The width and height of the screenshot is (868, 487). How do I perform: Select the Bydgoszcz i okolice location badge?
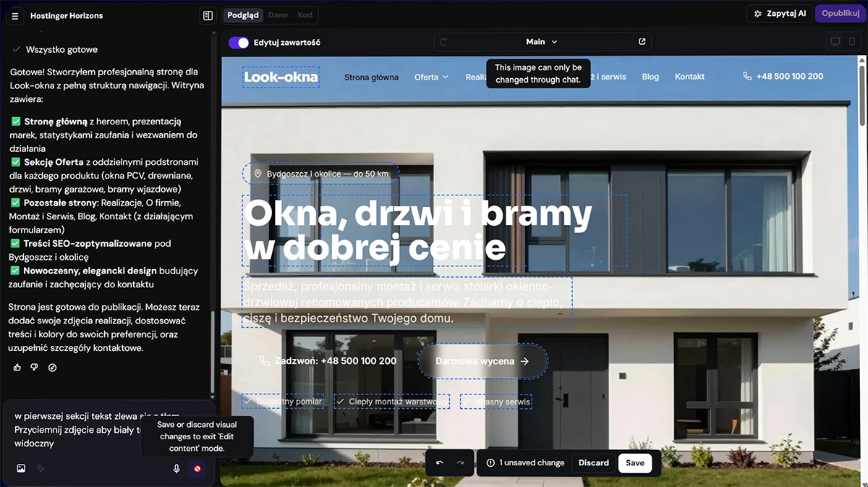tap(320, 174)
